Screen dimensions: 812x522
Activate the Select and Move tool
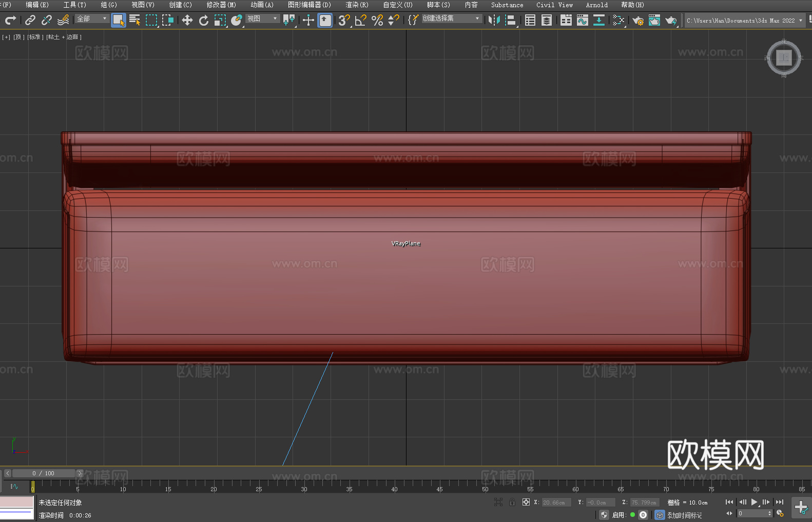pos(187,20)
